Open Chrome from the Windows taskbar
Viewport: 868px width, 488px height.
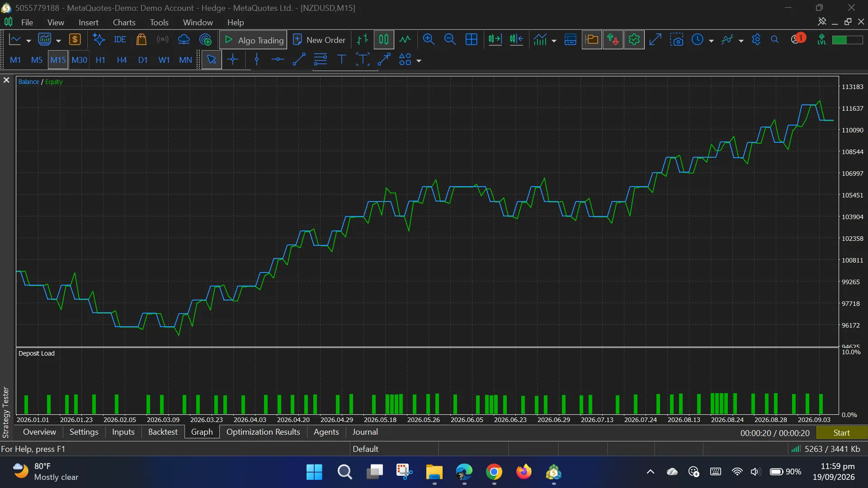coord(494,472)
